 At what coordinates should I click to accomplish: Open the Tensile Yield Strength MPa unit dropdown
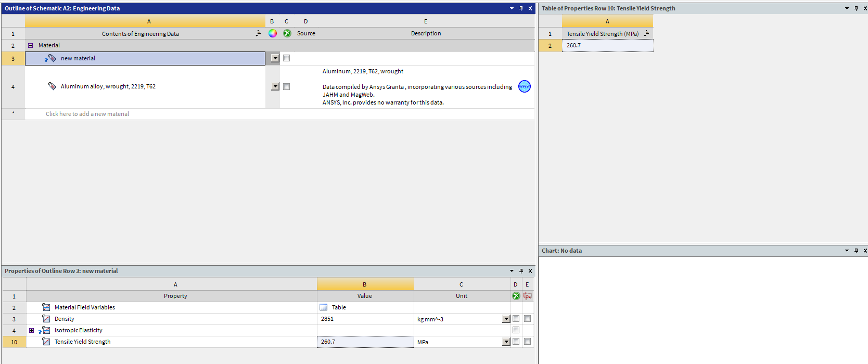coord(506,342)
